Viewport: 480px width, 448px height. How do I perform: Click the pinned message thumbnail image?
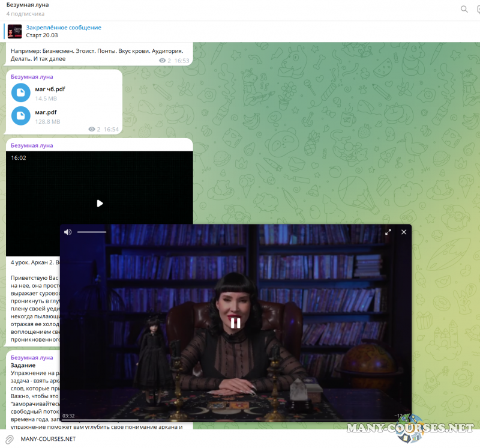tap(15, 31)
